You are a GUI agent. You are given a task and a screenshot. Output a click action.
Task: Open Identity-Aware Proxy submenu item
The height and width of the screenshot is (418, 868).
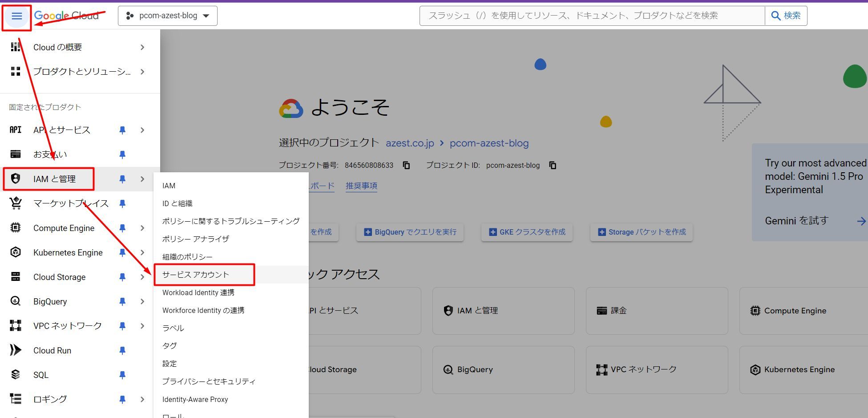231,399
